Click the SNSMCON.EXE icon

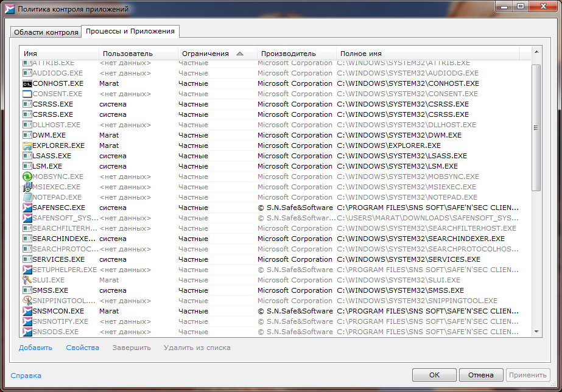27,312
